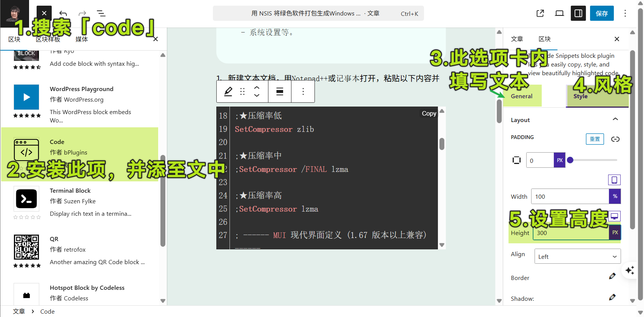644x317 pixels.
Task: Toggle the settings sidebar
Action: [x=578, y=13]
